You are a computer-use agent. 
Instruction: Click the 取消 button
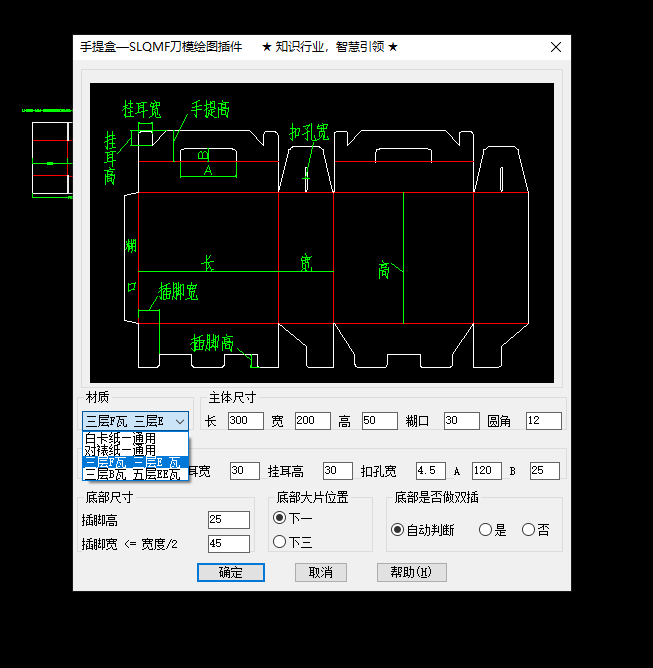[x=320, y=572]
